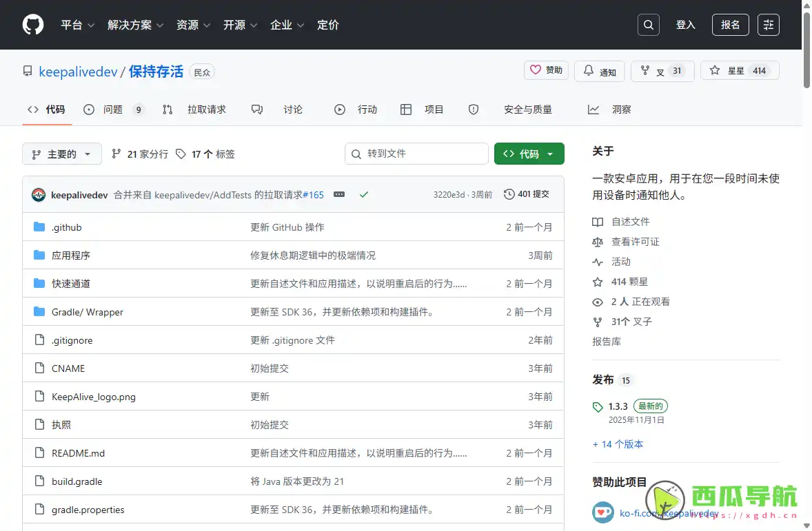Expand the 平台 menu
The width and height of the screenshot is (812, 531).
point(77,25)
